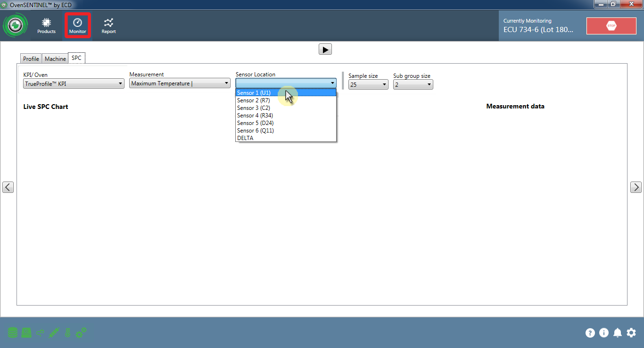
Task: Click the cable connection status icon
Action: pyautogui.click(x=40, y=333)
